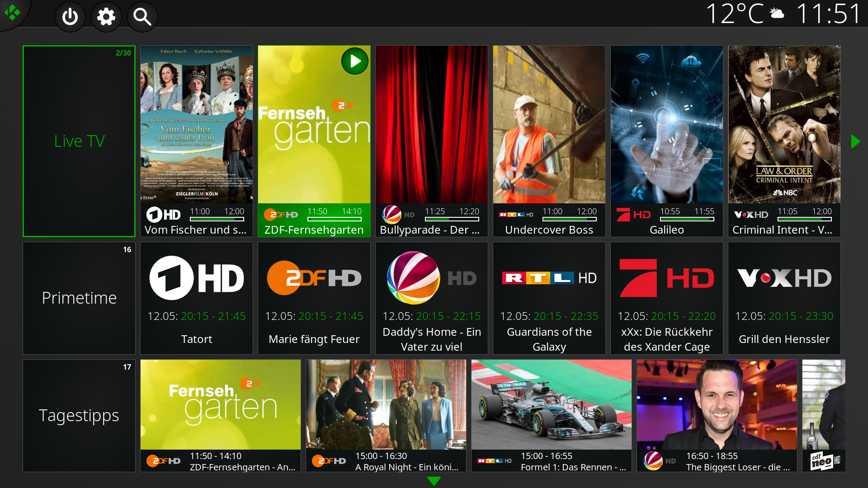
Task: Open The Biggest Loser thumbnail
Action: (717, 404)
